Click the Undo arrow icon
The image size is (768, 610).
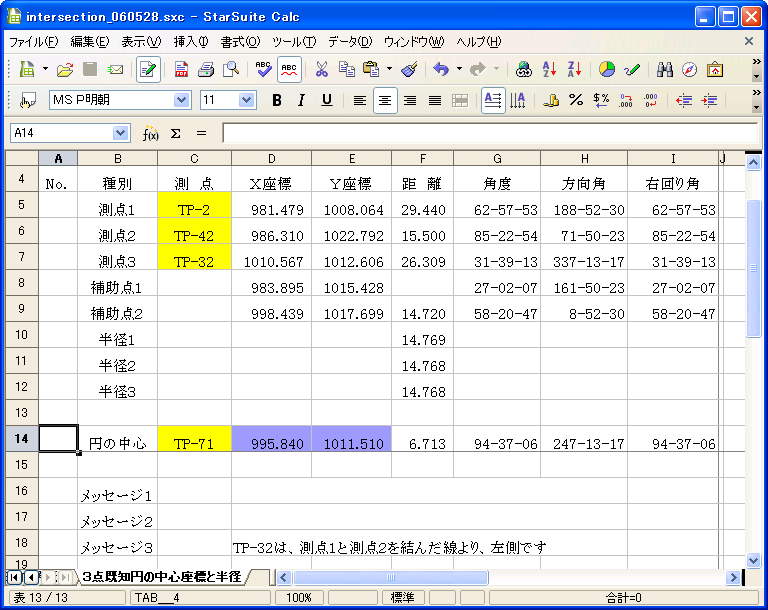coord(442,70)
